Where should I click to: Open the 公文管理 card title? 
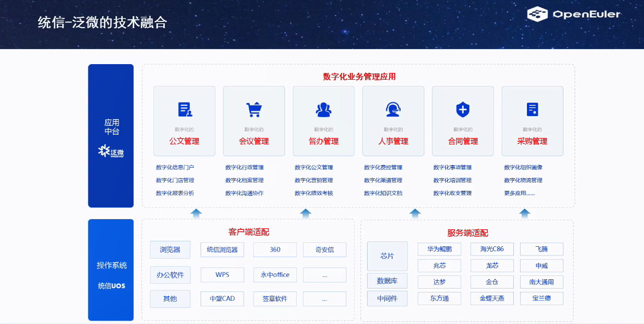pyautogui.click(x=185, y=141)
